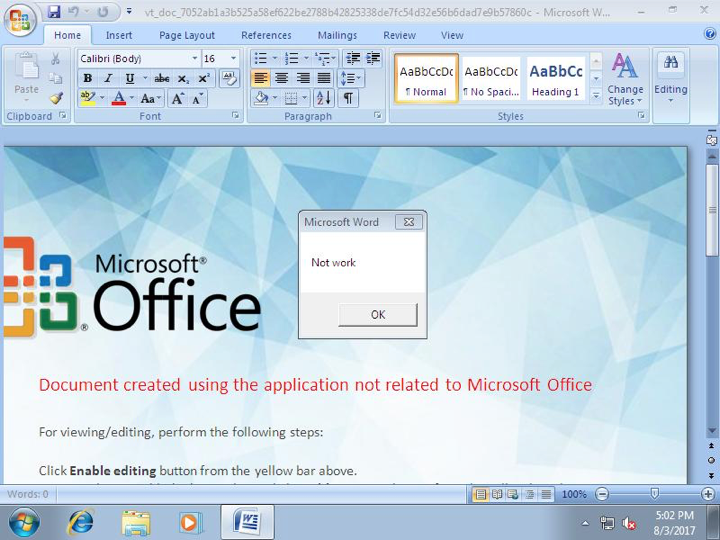Expand the Styles gallery More arrow
720x540 pixels.
596,96
